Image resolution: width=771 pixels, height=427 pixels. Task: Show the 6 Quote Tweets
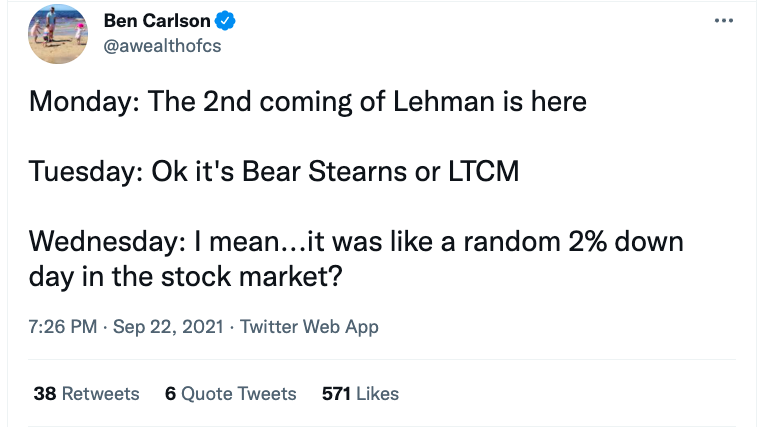231,394
